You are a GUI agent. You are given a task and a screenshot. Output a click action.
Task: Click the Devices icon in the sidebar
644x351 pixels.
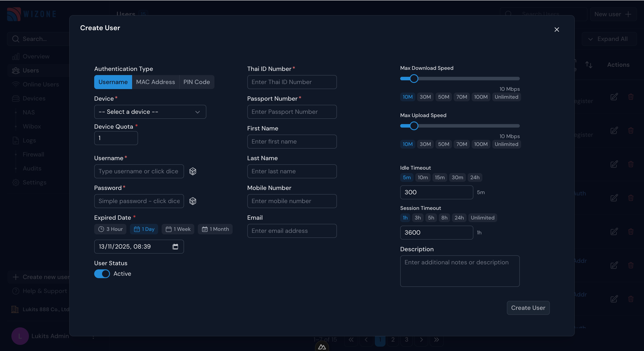coord(16,98)
